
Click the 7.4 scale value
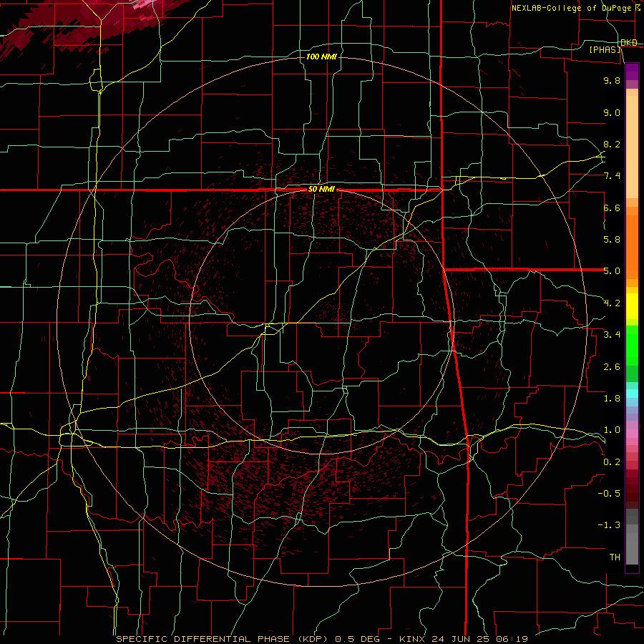pyautogui.click(x=612, y=176)
